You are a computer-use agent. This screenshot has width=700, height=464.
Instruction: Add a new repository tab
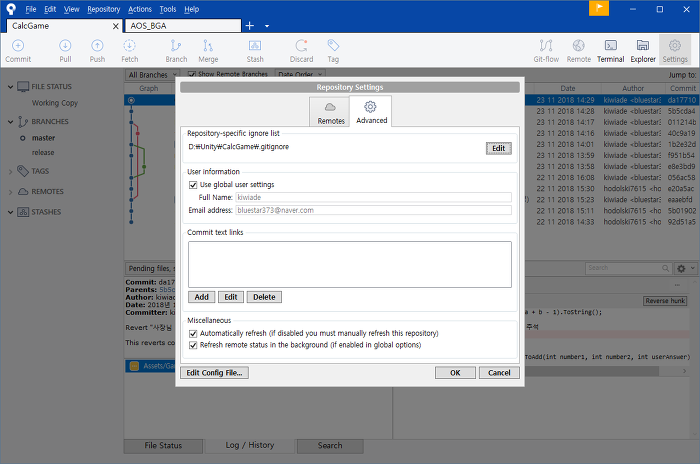click(250, 26)
